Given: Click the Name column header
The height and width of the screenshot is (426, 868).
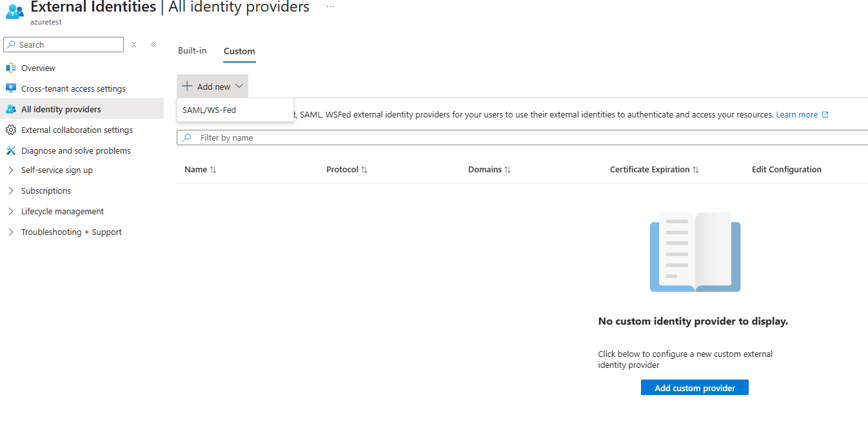Looking at the screenshot, I should coord(195,170).
